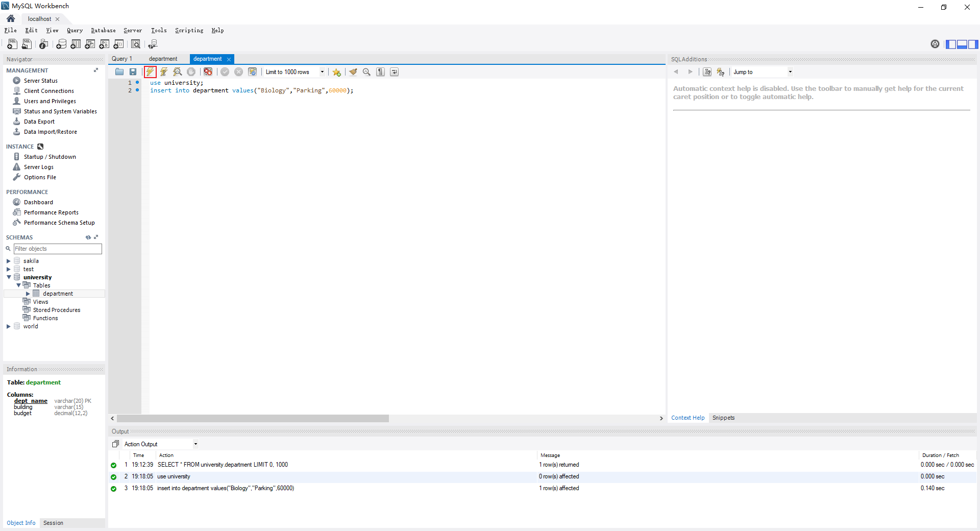Screen dimensions: 980x531
Task: Toggle the right SQL Additions sidebar
Action: click(973, 44)
